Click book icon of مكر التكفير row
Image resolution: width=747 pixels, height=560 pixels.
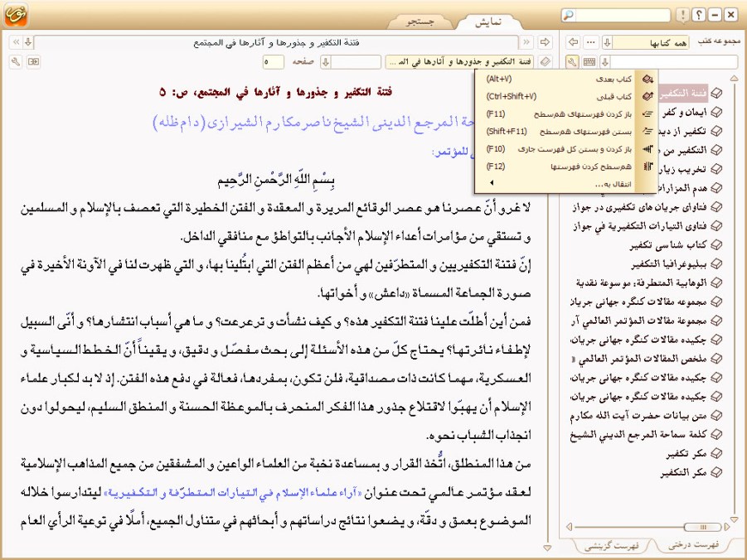tap(716, 472)
